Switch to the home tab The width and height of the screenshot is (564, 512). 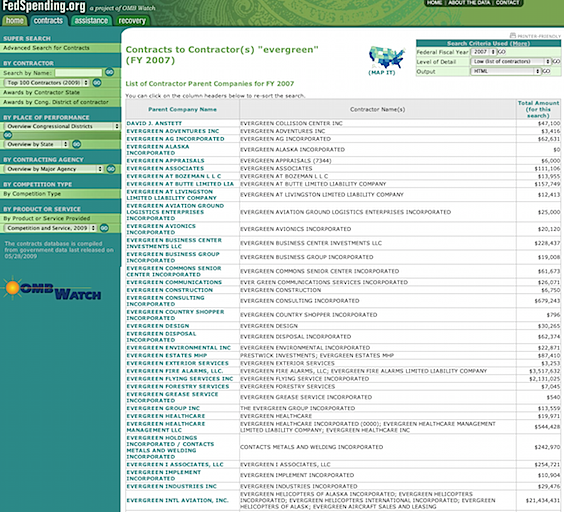pos(15,21)
